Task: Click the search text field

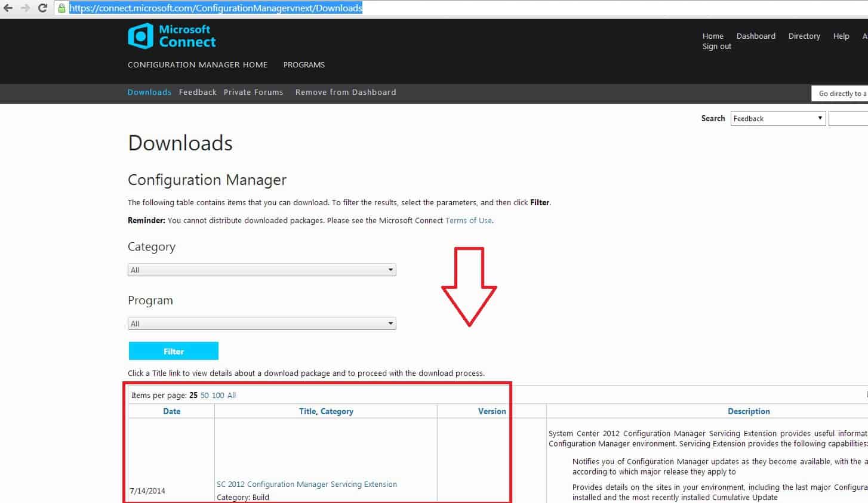Action: coord(848,118)
